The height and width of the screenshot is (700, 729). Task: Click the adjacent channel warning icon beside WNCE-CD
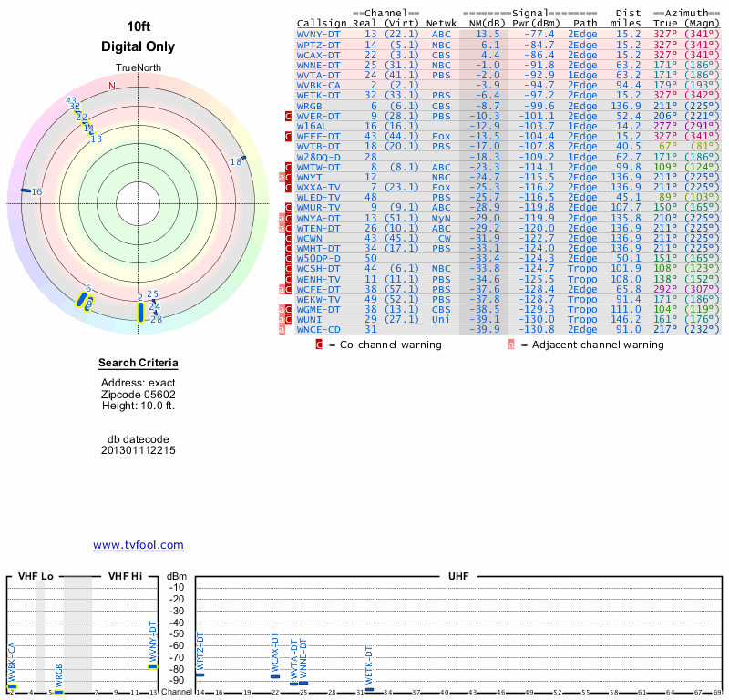282,329
